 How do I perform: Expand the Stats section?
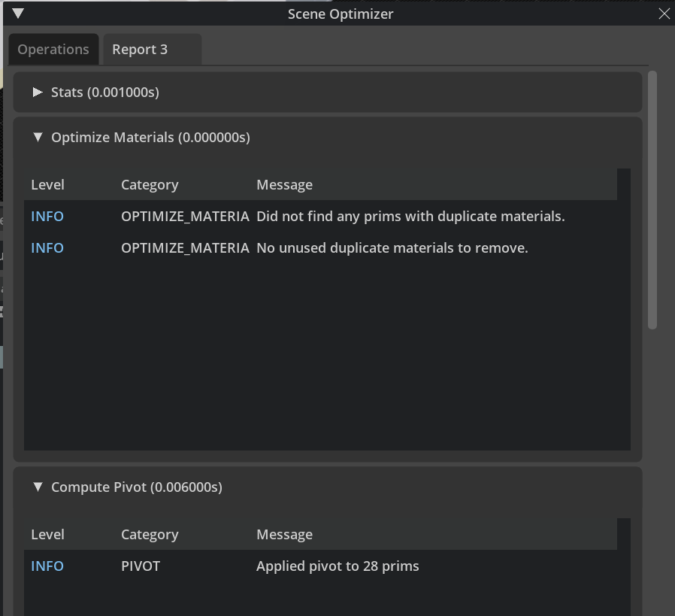tap(38, 93)
